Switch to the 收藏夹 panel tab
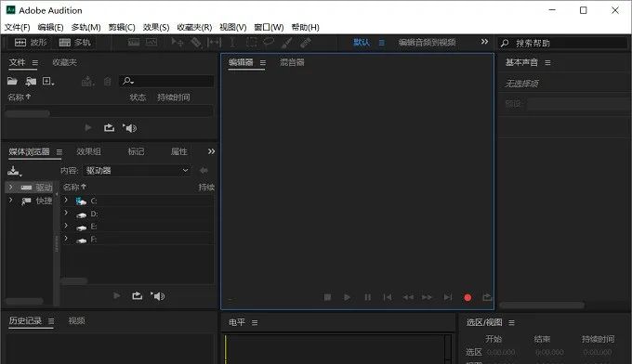Image resolution: width=632 pixels, height=364 pixels. 64,62
